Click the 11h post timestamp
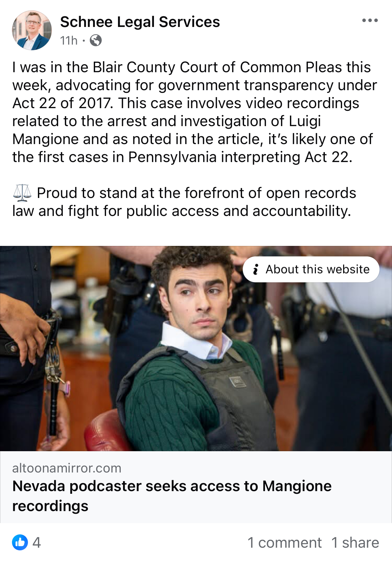 pos(69,41)
